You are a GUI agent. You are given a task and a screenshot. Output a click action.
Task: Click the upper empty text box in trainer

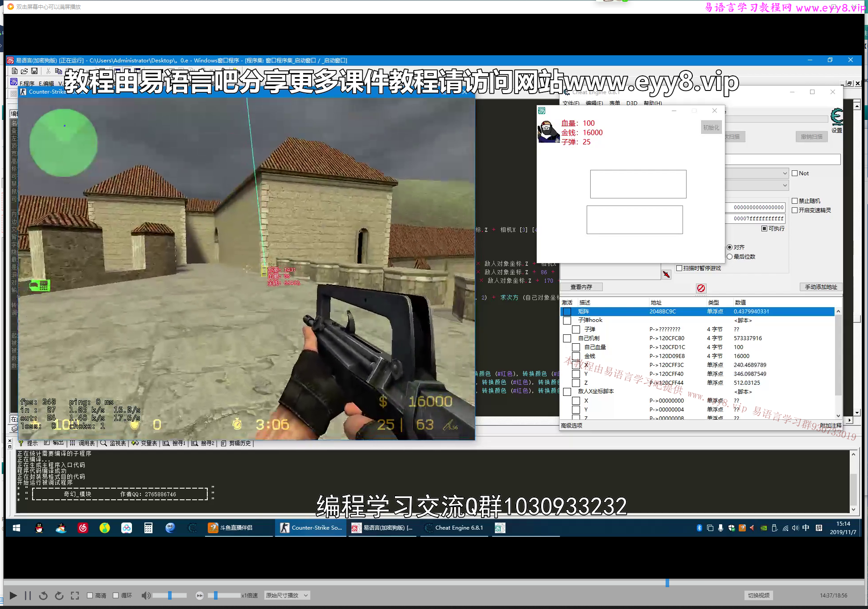[x=638, y=184]
